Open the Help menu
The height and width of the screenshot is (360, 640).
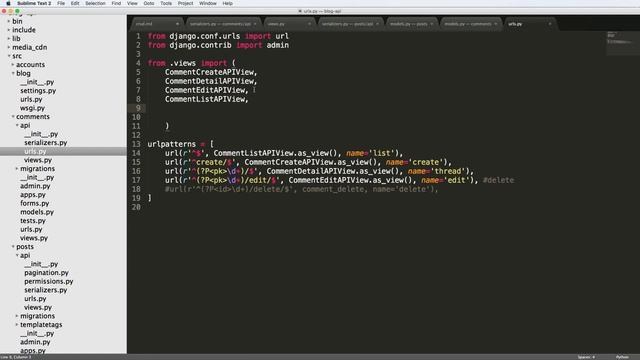click(x=228, y=3)
